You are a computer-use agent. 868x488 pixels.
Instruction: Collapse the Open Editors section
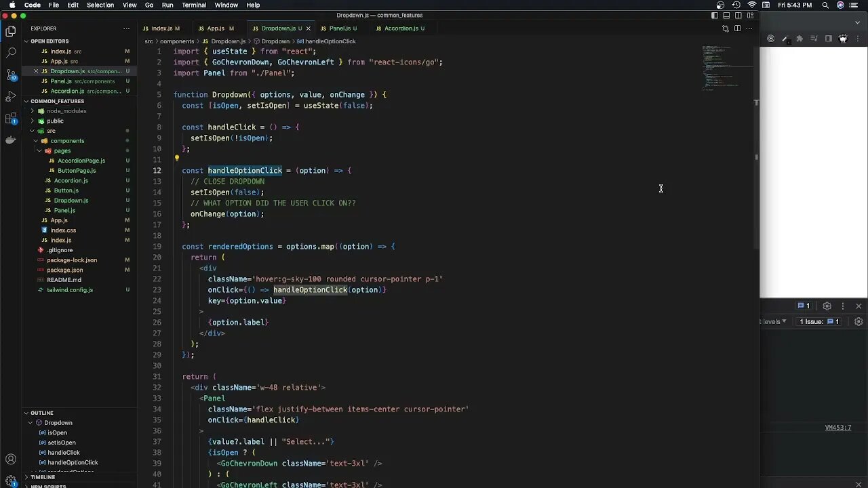[x=26, y=41]
